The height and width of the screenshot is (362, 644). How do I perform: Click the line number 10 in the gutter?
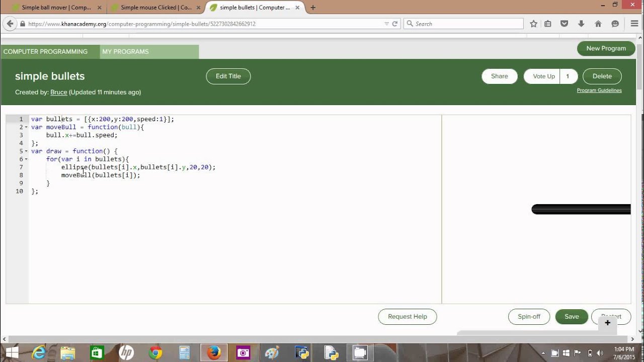tap(19, 192)
